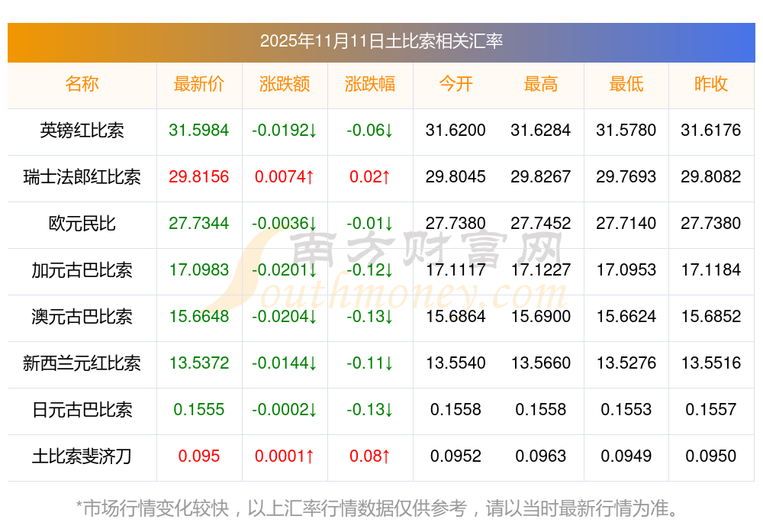Click low value 31.5780
Screen dimensions: 763x532
626,131
